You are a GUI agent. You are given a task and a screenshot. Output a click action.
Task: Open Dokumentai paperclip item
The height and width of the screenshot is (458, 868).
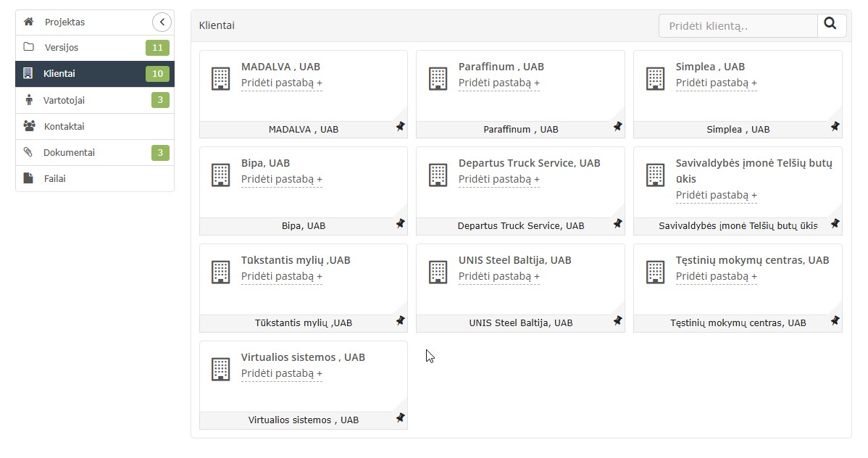coord(69,152)
